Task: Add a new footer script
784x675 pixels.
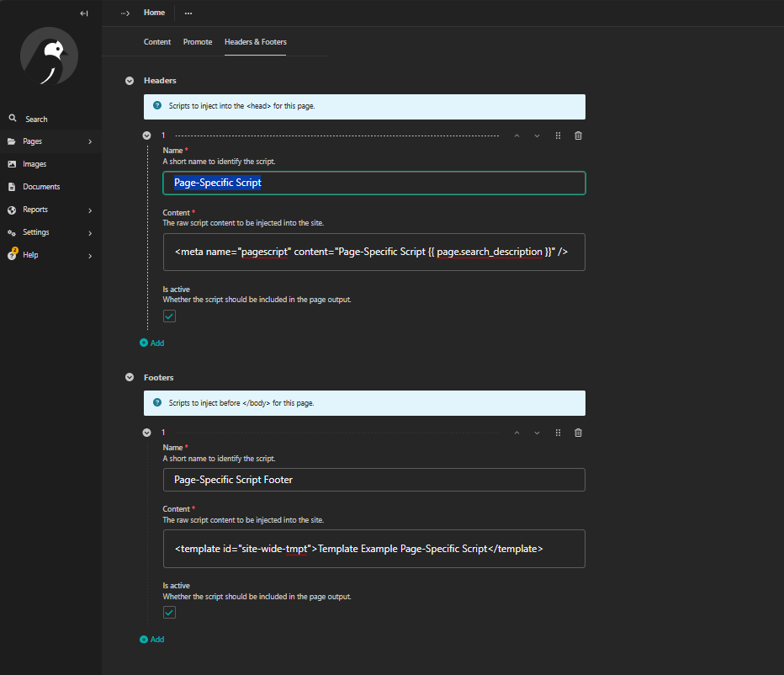Action: coord(152,639)
